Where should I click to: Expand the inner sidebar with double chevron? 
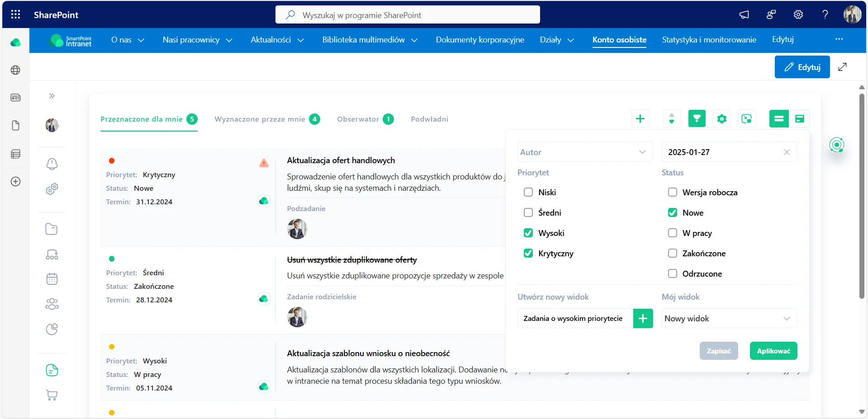click(52, 96)
